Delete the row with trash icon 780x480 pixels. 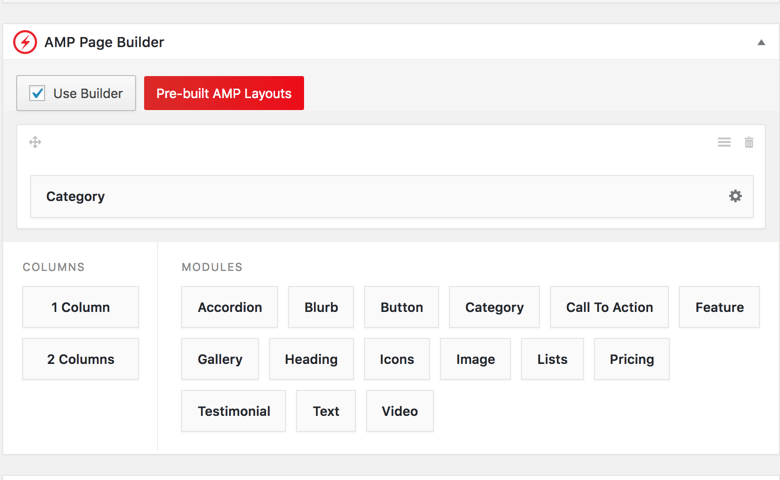749,142
